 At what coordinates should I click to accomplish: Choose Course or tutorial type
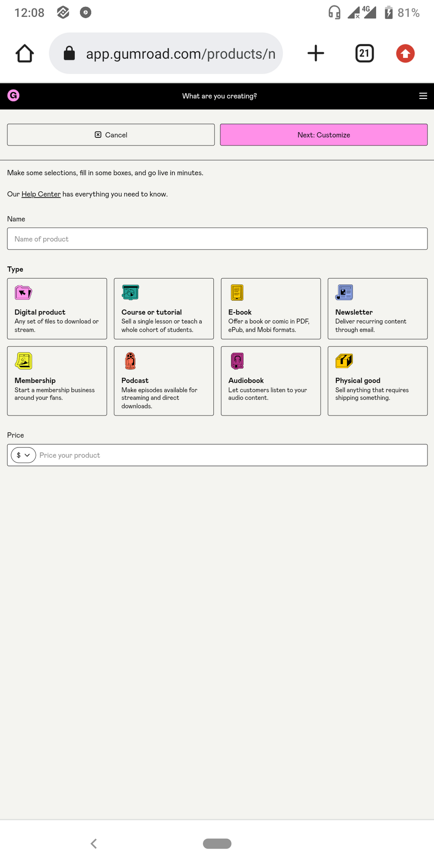(164, 309)
